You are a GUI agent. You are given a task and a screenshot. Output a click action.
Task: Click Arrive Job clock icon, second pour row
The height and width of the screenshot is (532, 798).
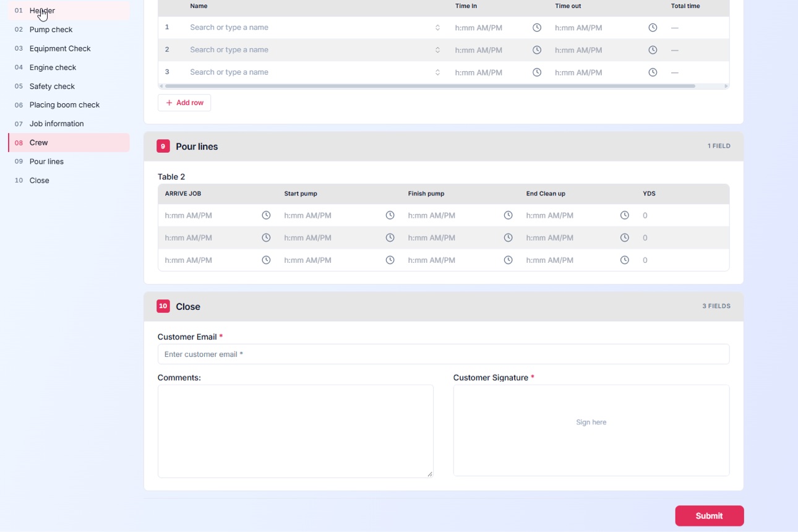coord(266,238)
